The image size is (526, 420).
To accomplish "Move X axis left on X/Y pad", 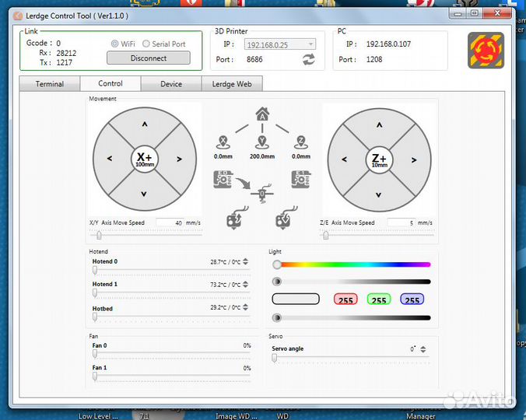I will pos(110,159).
